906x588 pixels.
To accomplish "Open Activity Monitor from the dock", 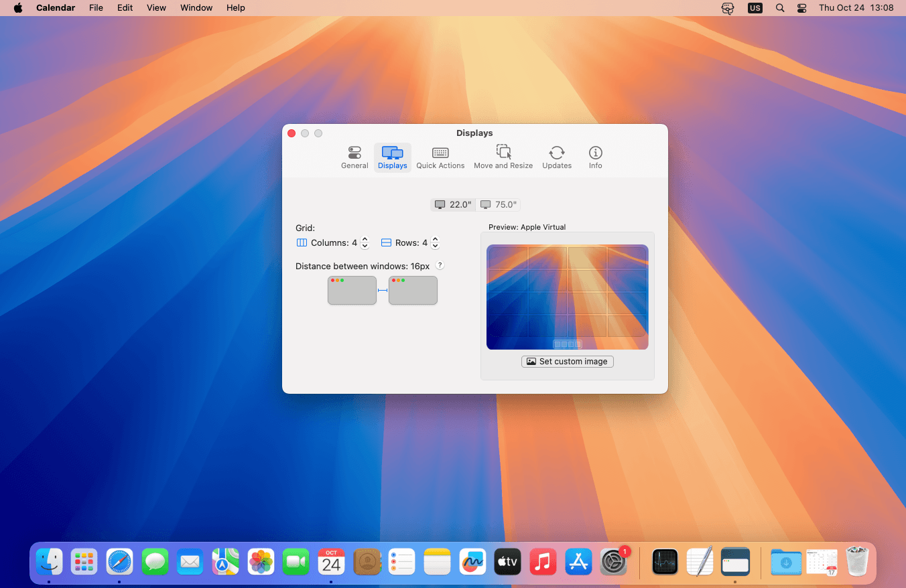I will pyautogui.click(x=665, y=562).
